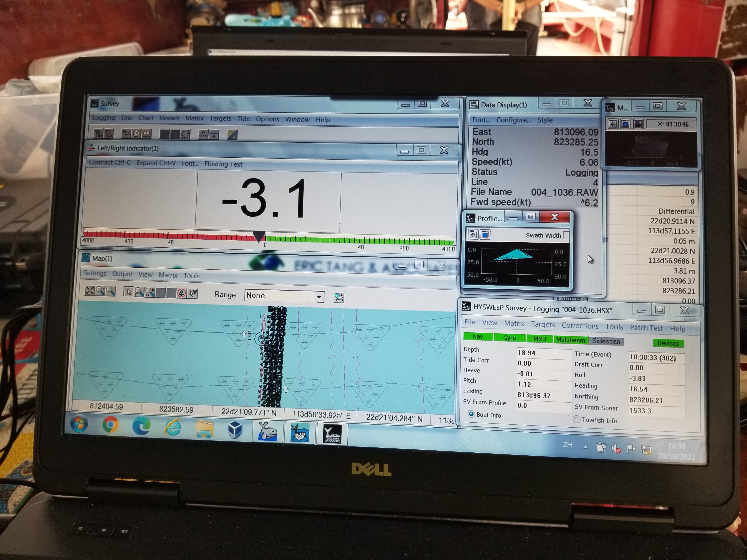Click the move-arrows icon in Profile window toolbar
Screen dimensions: 747x560
[473, 234]
